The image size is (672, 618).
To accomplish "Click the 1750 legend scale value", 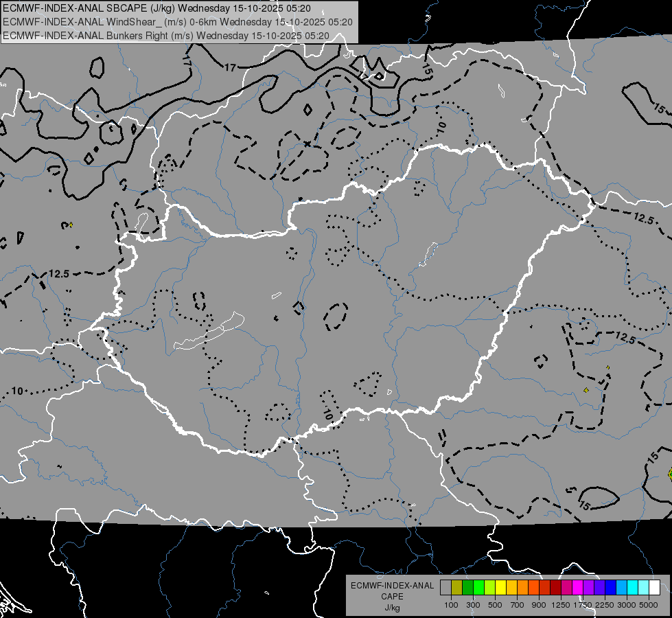I will pos(583,605).
